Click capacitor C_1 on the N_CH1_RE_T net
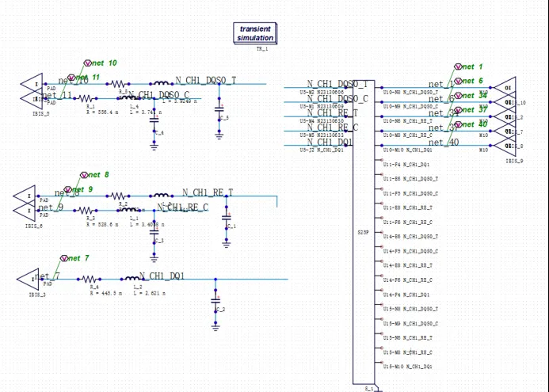Image resolution: width=549 pixels, height=392 pixels. point(227,218)
